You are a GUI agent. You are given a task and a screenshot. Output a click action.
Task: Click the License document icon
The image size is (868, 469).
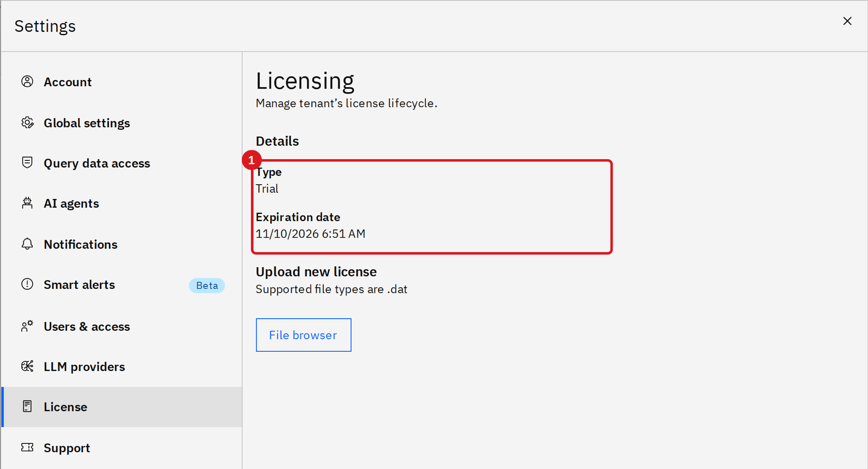click(27, 406)
